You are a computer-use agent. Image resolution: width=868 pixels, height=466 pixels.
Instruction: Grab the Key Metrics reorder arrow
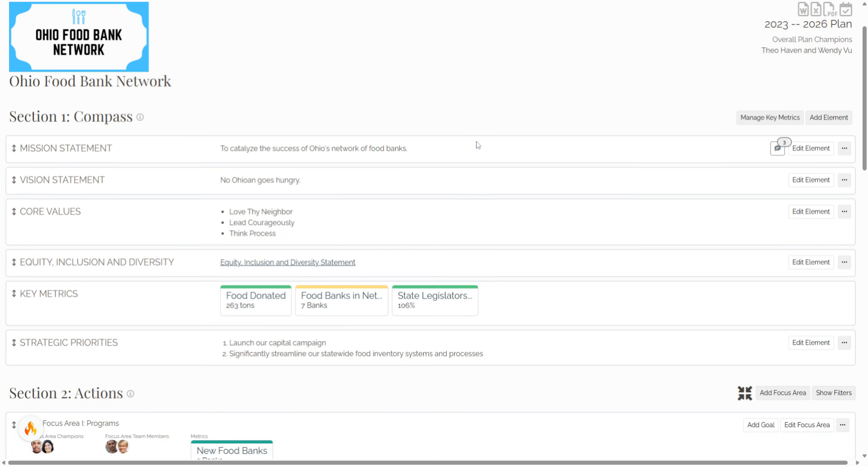(14, 294)
